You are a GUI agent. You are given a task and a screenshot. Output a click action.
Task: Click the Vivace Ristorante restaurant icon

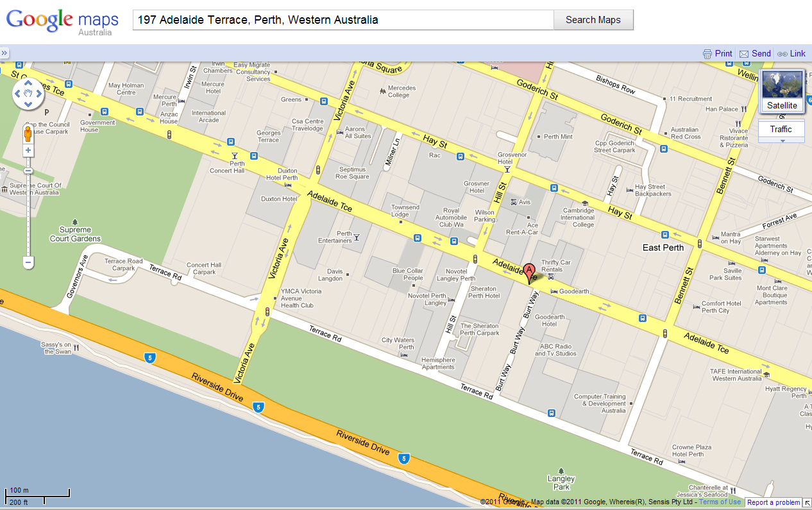[738, 123]
